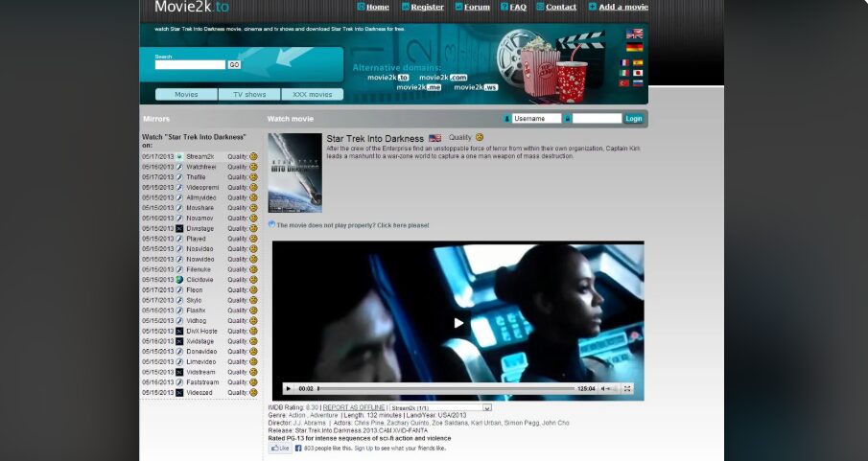
Task: Open the Allmyvideo mirror
Action: point(201,197)
